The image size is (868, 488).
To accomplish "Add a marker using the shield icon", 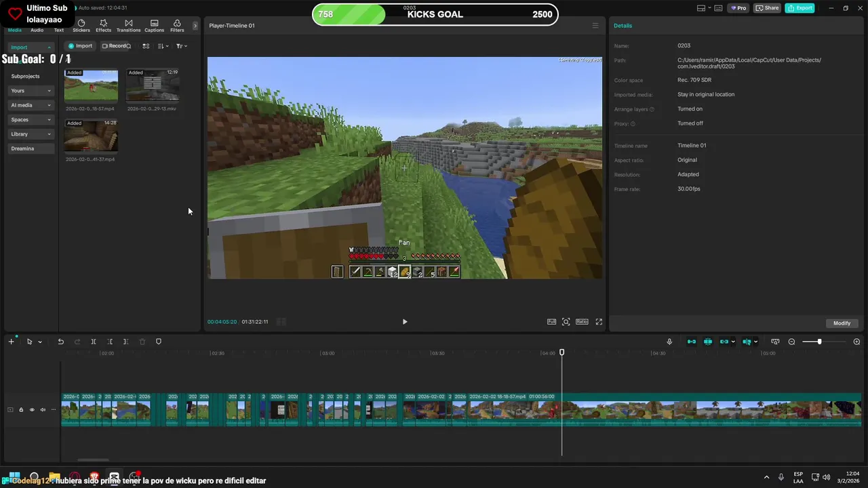I will [159, 342].
